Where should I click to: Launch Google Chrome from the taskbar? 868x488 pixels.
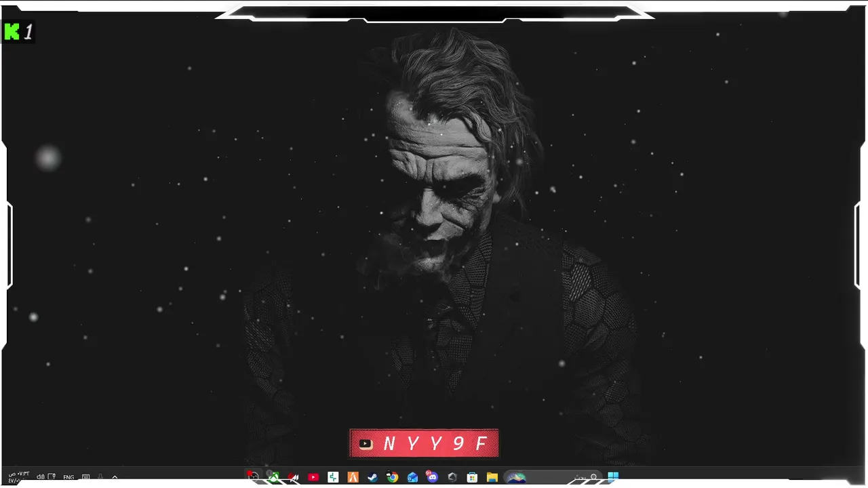392,477
